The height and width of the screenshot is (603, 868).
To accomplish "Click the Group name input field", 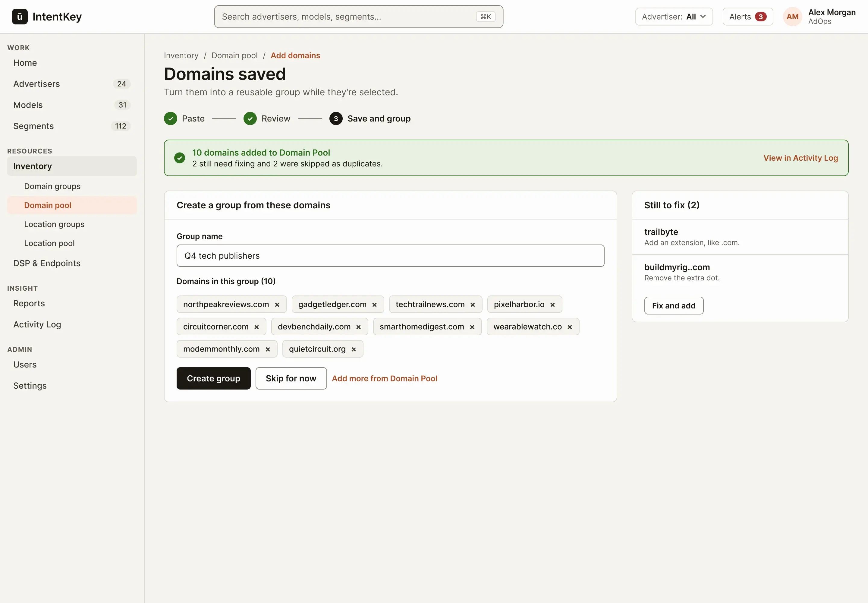I will click(391, 256).
